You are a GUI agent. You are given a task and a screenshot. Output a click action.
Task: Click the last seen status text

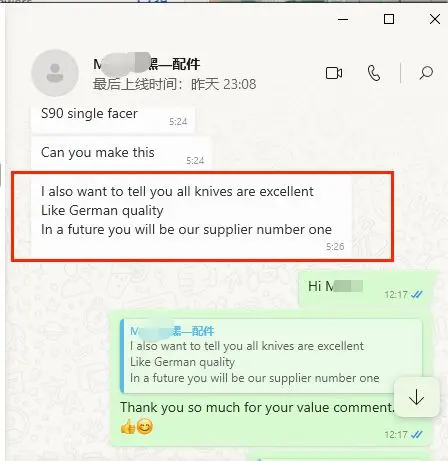(174, 84)
